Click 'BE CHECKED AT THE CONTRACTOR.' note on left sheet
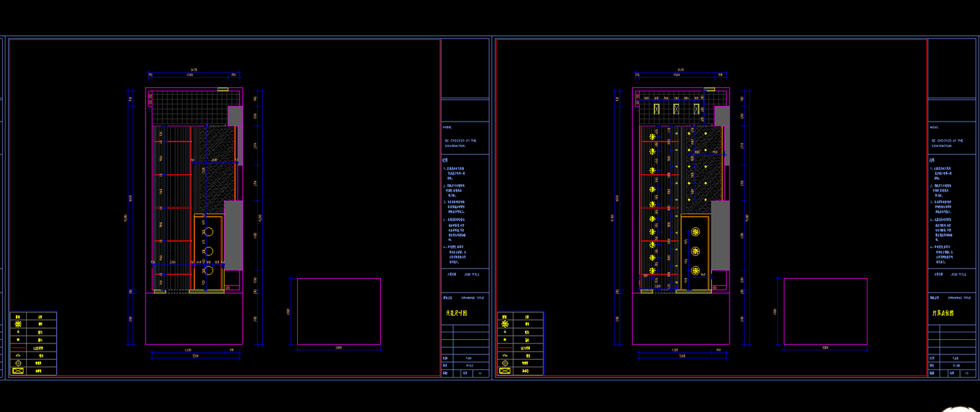The height and width of the screenshot is (412, 980). coord(460,143)
